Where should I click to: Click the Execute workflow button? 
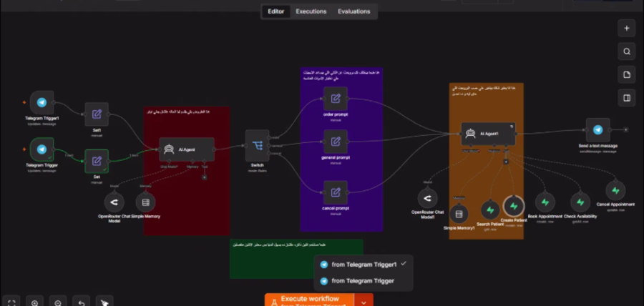[x=309, y=300]
